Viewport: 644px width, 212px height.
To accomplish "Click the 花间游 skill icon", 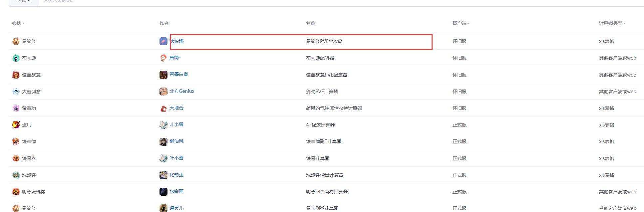I will (x=16, y=58).
